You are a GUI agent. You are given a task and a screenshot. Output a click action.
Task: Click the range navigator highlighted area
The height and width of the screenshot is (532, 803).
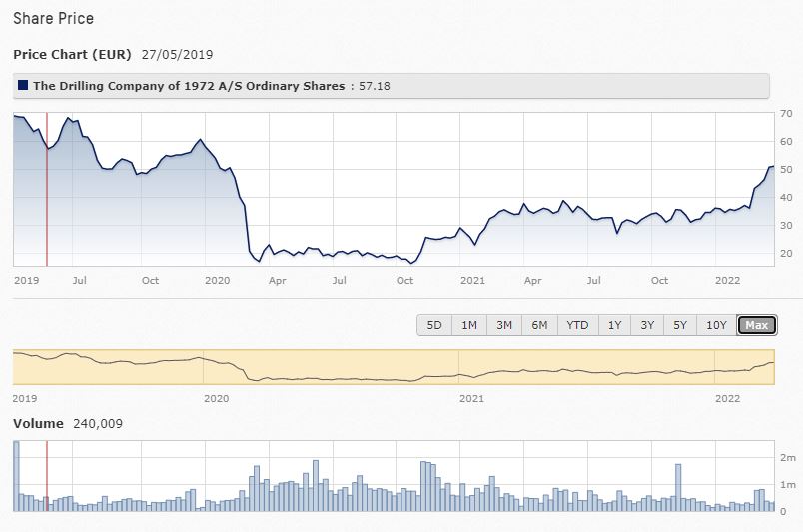394,367
